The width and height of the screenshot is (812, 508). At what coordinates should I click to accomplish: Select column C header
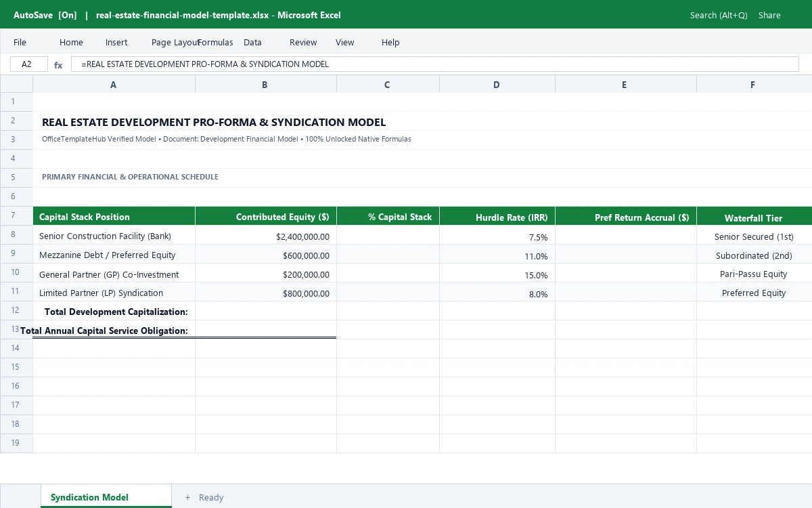[388, 85]
